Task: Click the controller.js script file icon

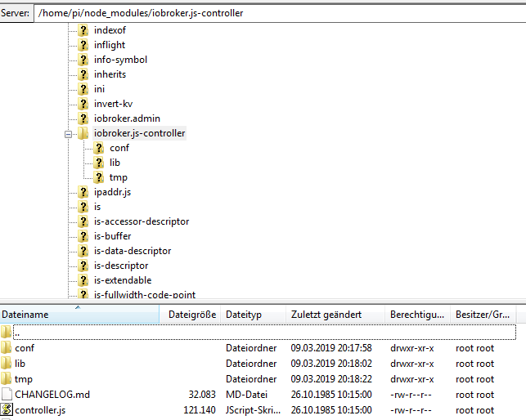Action: point(7,409)
